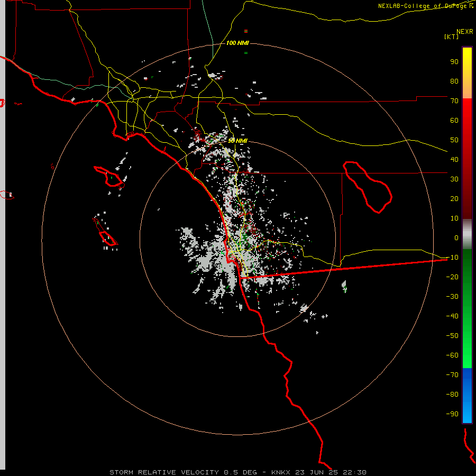Click the '-90' label on the color scale
This screenshot has height=476, width=476.
pos(452,414)
